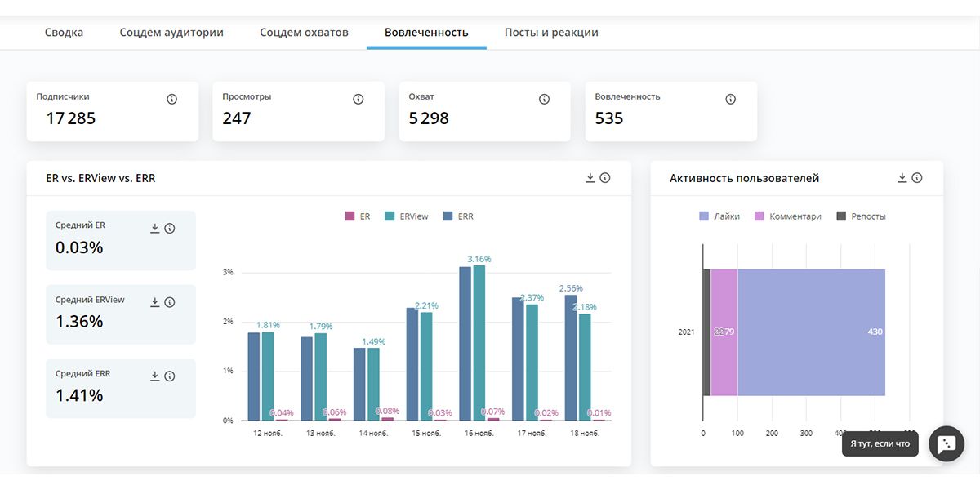Click the Лайки bar segment showing 430
The height and width of the screenshot is (490, 980).
(811, 332)
